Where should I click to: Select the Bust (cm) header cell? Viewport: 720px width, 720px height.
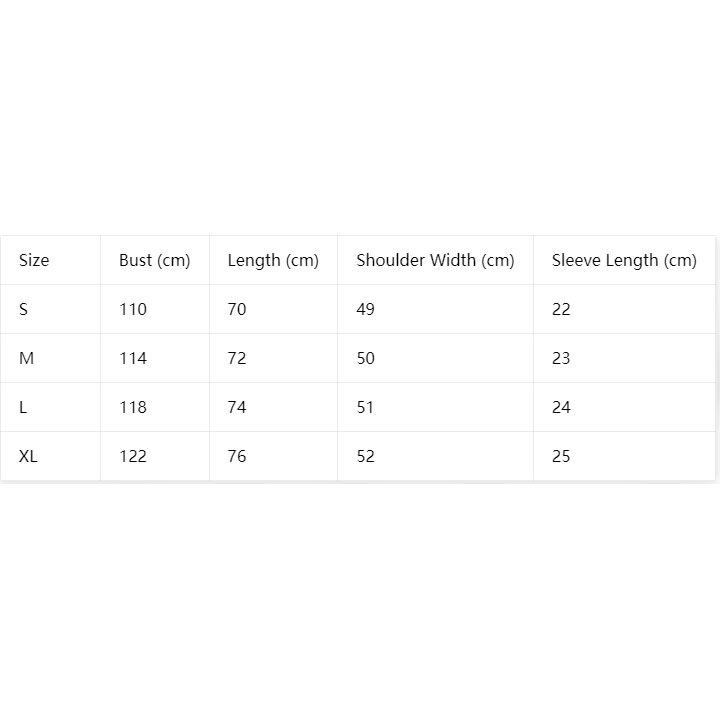(155, 260)
